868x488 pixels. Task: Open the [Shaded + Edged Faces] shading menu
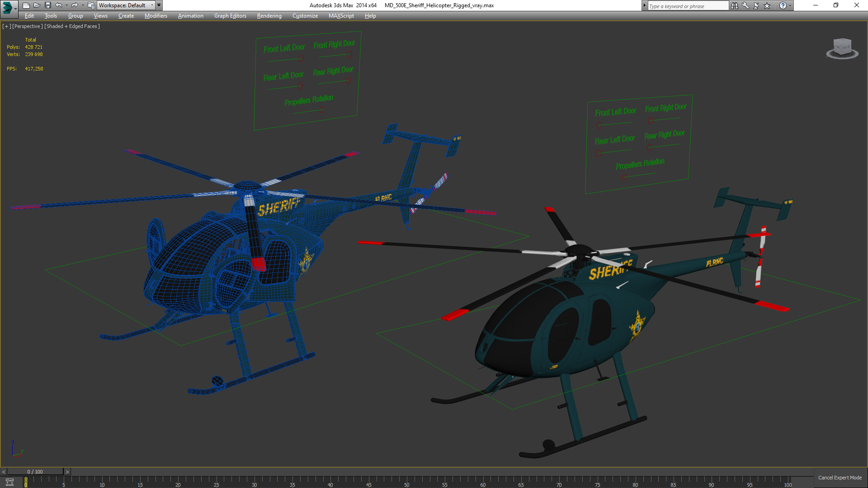(x=72, y=26)
